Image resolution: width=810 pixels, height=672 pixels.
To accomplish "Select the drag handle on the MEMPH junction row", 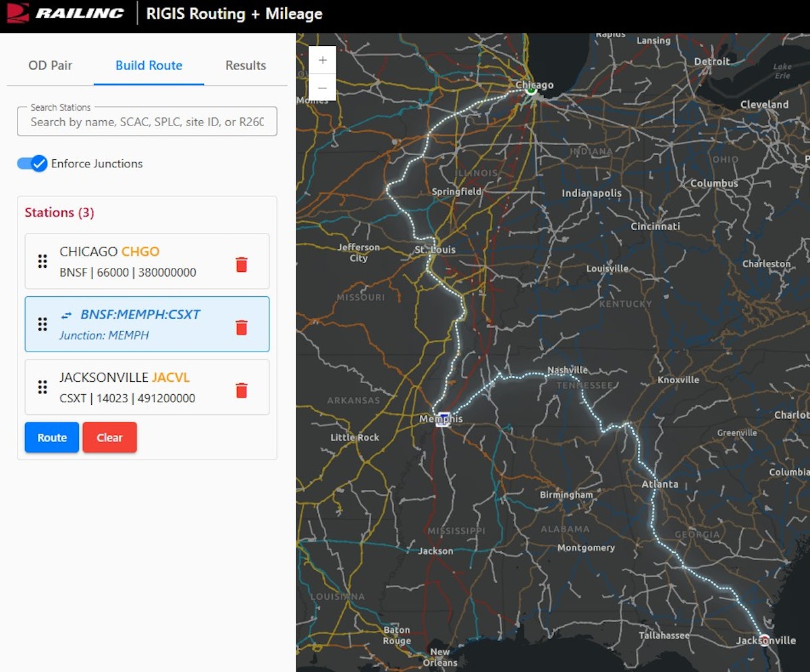I will 42,324.
